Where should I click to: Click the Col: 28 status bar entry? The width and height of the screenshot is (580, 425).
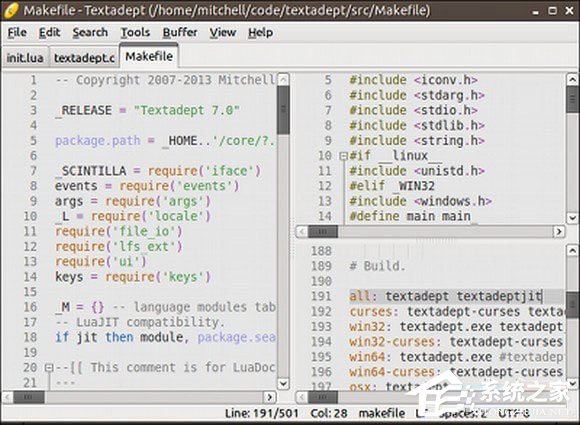click(x=329, y=414)
